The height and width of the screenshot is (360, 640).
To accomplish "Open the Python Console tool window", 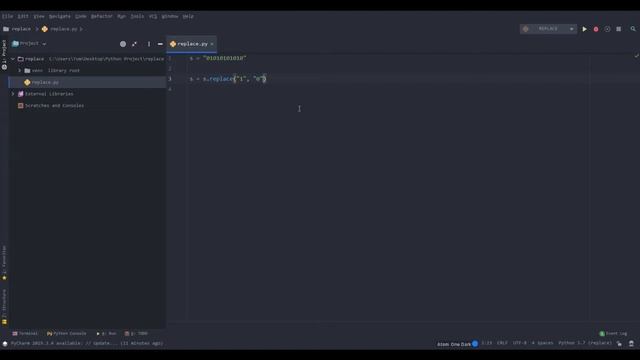I will [67, 333].
